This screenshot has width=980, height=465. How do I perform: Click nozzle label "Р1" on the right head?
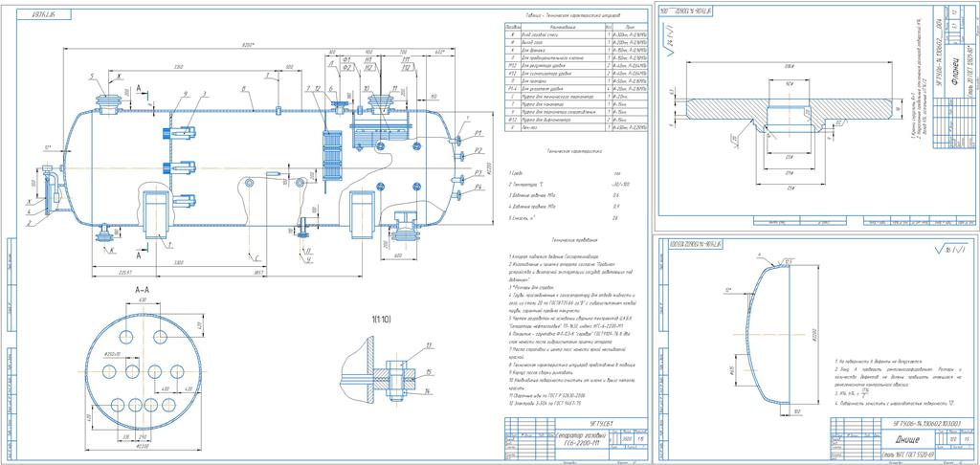[x=477, y=132]
